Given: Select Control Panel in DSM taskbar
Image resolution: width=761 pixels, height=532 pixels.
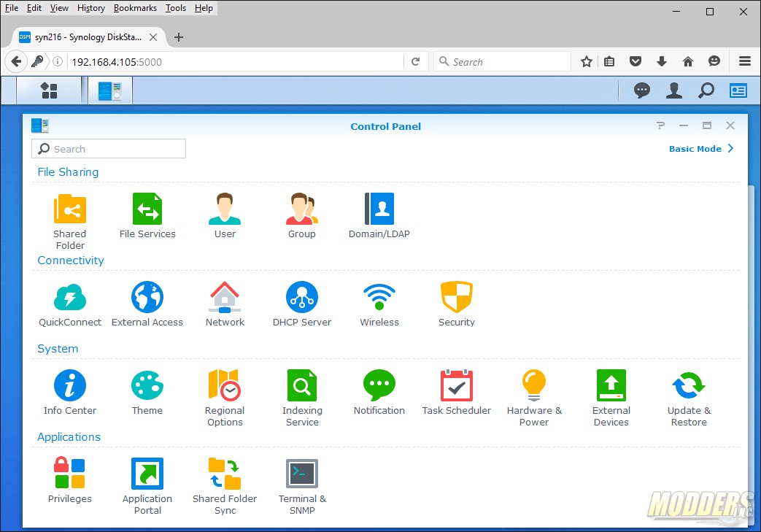Looking at the screenshot, I should click(x=110, y=90).
